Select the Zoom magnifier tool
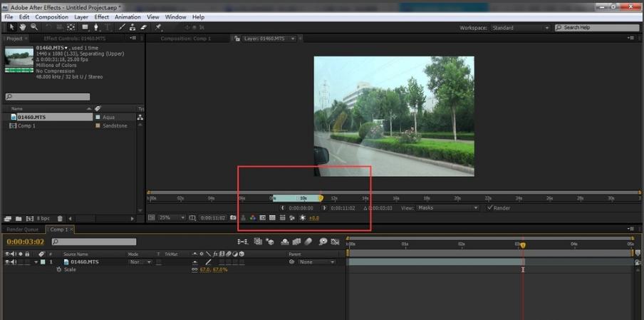The height and width of the screenshot is (320, 644). coord(34,27)
